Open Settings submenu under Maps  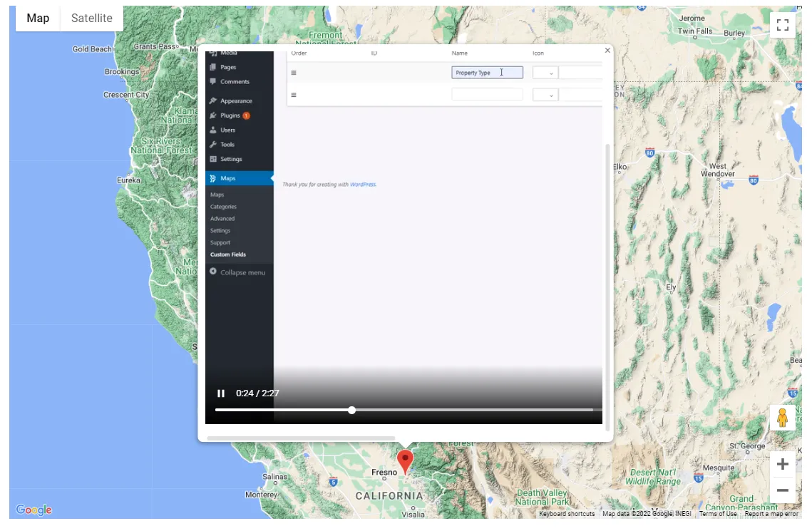coord(220,231)
